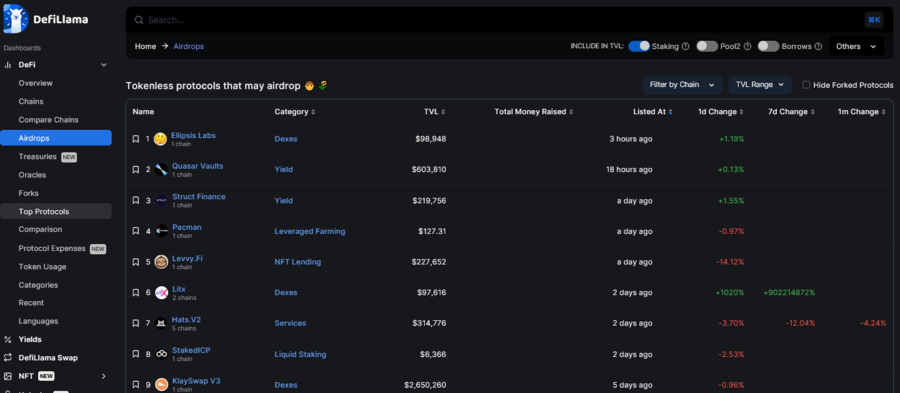Show help for Borrows option

pos(818,46)
